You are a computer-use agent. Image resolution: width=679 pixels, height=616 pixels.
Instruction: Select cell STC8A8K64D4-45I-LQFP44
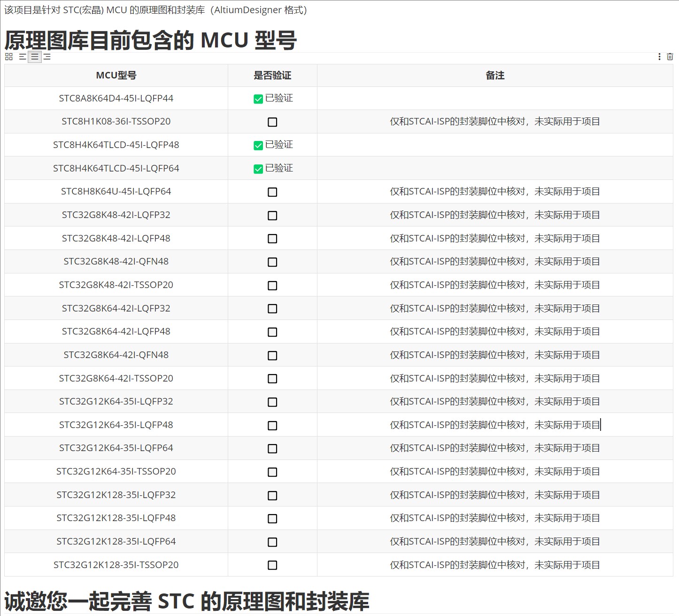pyautogui.click(x=116, y=98)
